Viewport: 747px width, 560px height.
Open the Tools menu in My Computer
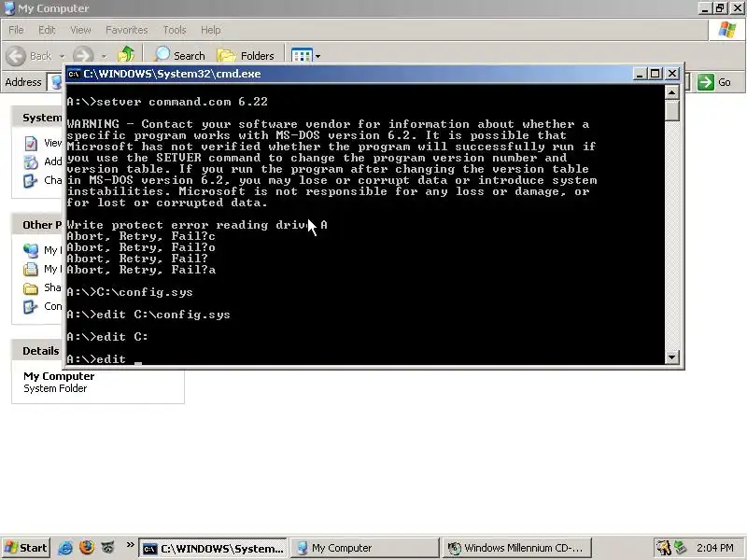coord(175,30)
